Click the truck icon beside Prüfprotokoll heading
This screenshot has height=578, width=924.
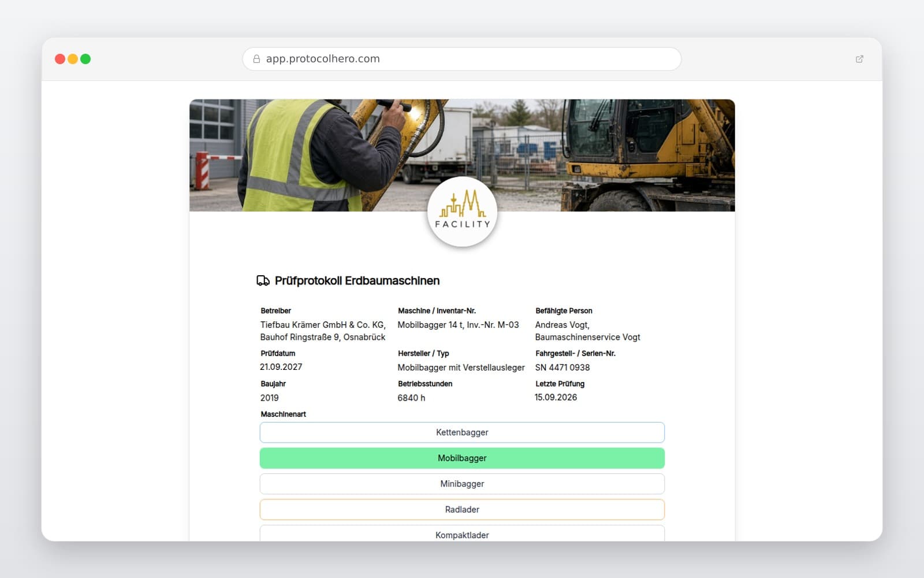pyautogui.click(x=263, y=281)
